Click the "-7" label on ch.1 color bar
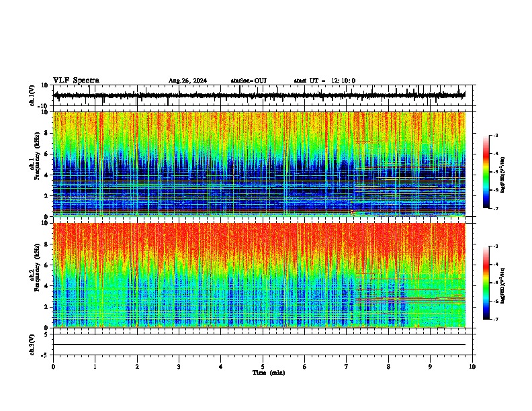 (495, 208)
